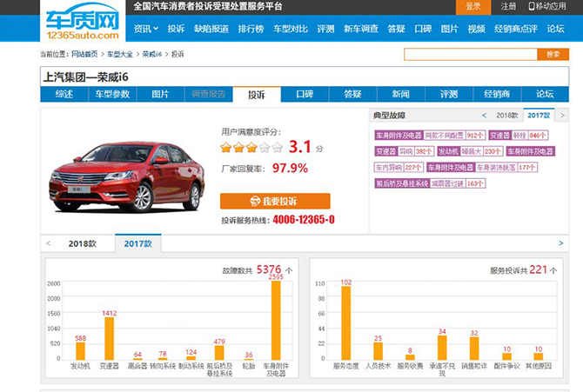Select 2017款 in the 典型故障 panel

(x=539, y=116)
